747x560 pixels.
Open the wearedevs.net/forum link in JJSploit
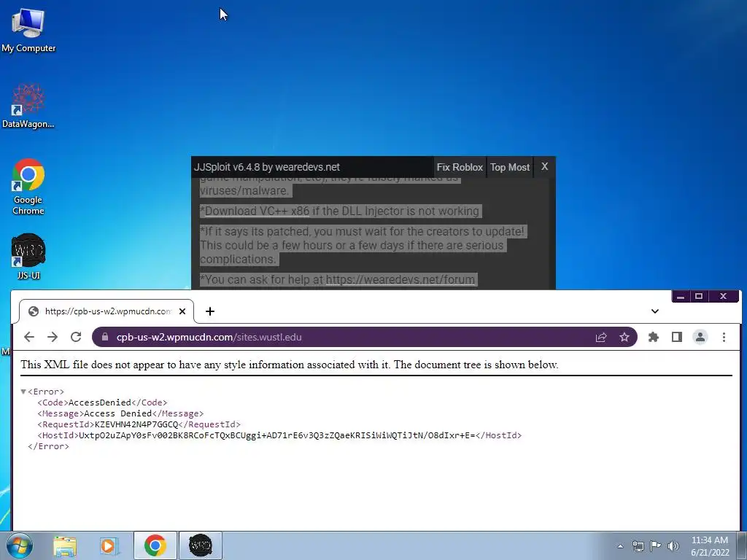(400, 279)
